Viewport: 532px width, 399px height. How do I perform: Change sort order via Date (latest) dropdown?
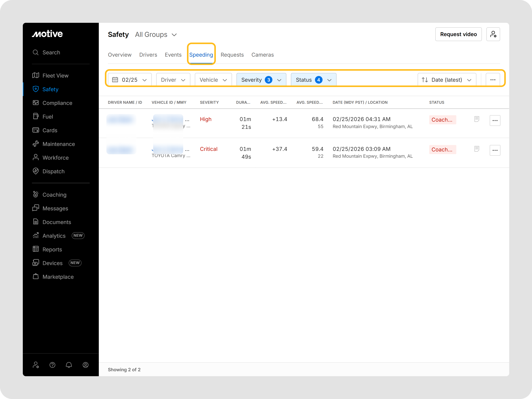point(447,80)
